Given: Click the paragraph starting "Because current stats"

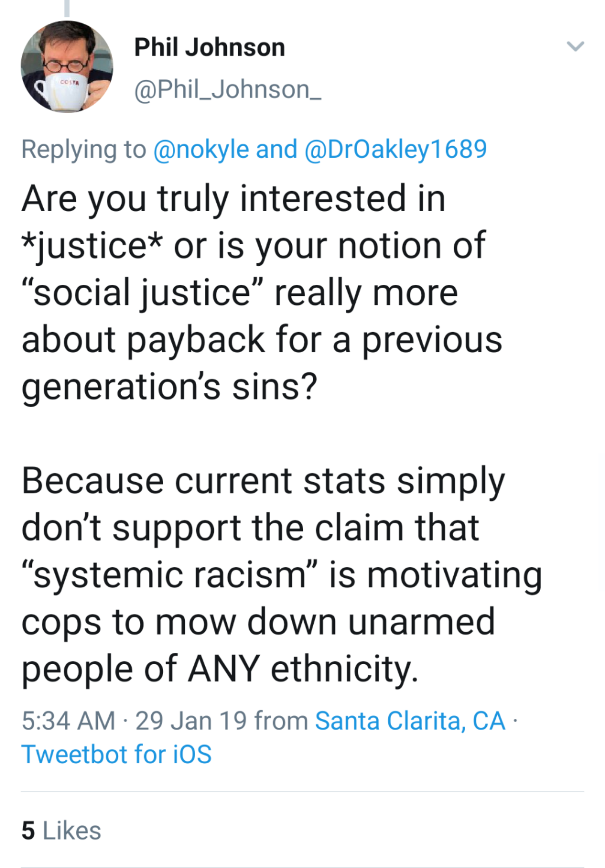Looking at the screenshot, I should click(282, 574).
